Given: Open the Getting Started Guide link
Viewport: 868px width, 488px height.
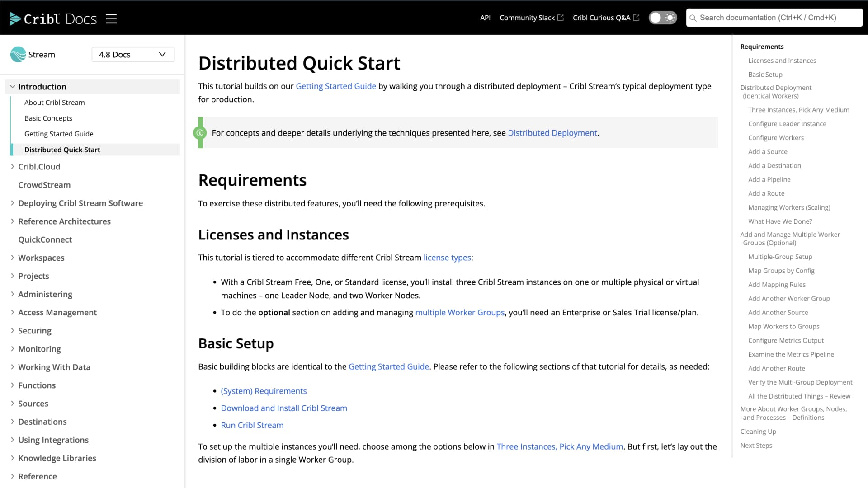Looking at the screenshot, I should pos(335,86).
